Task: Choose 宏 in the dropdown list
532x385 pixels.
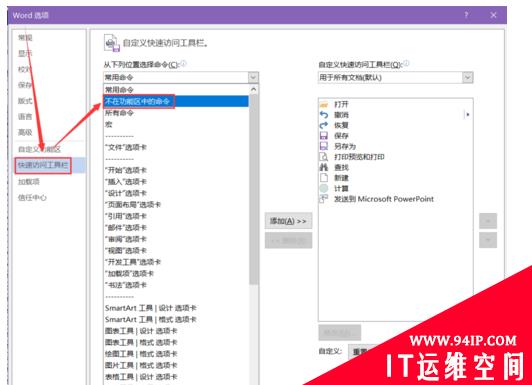Action: coord(176,124)
